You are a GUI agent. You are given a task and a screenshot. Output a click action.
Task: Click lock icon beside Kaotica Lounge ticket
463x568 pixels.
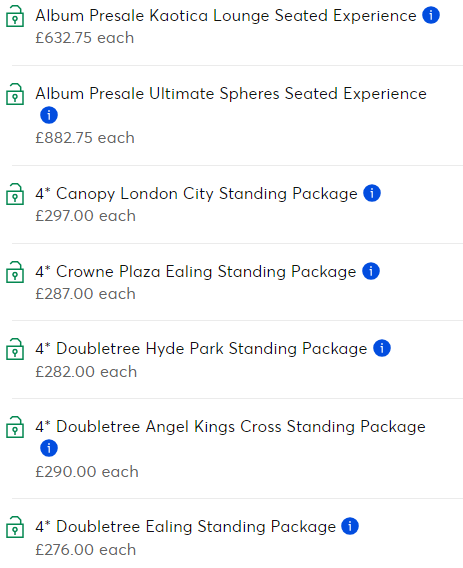pos(15,16)
